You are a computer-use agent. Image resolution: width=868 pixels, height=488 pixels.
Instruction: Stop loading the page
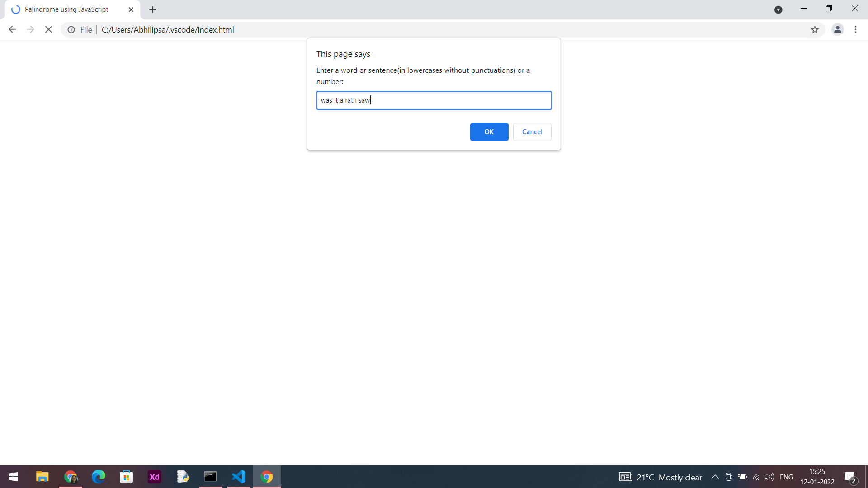point(48,30)
